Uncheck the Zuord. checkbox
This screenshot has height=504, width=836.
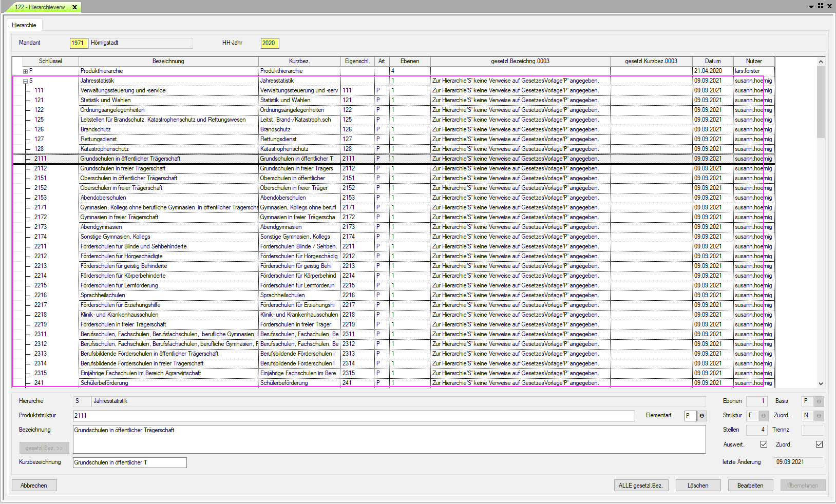[x=819, y=444]
